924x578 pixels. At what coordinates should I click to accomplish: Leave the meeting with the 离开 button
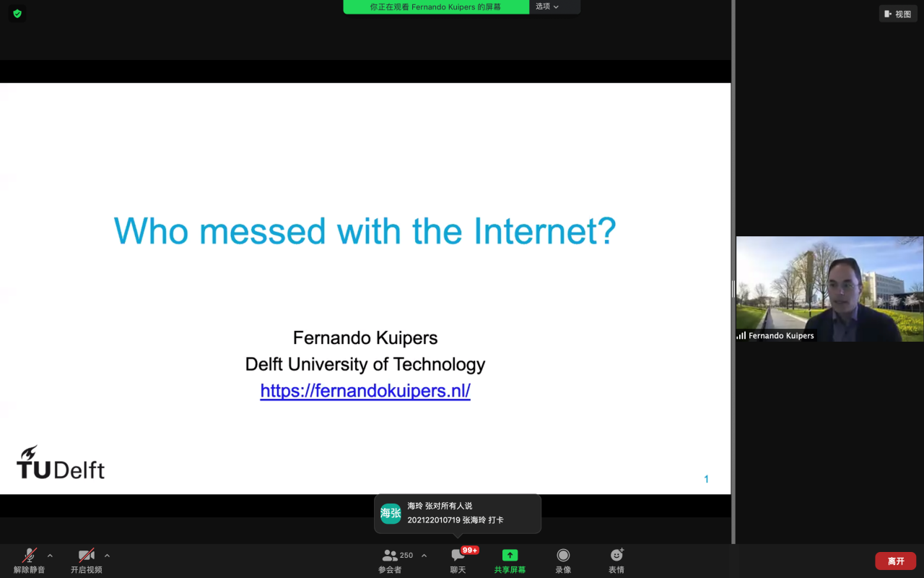[895, 561]
